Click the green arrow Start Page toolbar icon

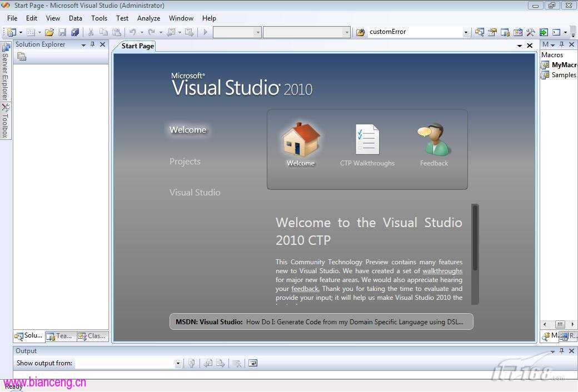pyautogui.click(x=544, y=32)
